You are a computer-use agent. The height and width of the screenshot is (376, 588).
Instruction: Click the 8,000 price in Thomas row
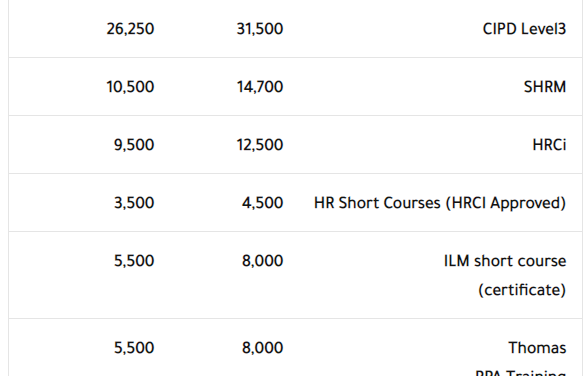(262, 348)
